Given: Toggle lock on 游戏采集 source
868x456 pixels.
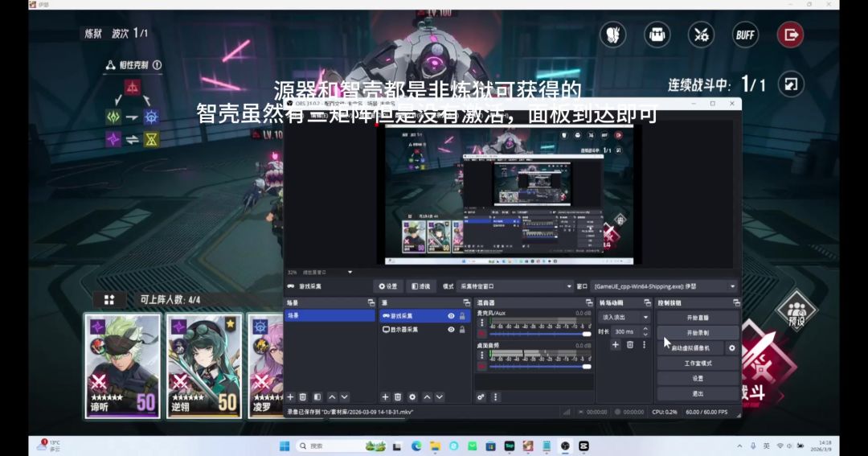Looking at the screenshot, I should (x=462, y=316).
